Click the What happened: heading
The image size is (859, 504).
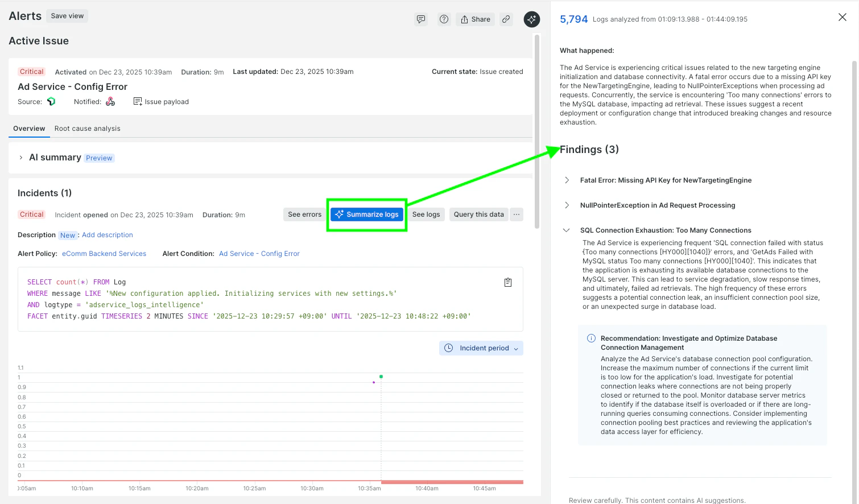pyautogui.click(x=587, y=51)
